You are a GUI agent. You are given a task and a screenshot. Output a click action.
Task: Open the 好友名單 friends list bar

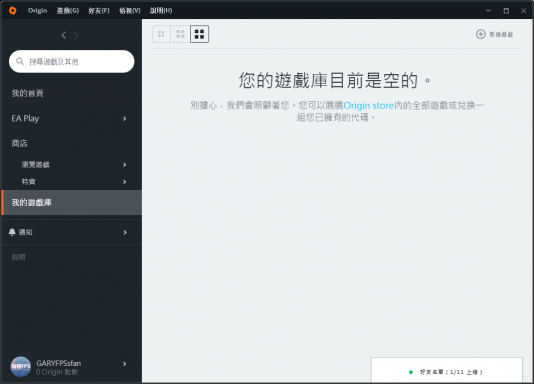tap(446, 370)
